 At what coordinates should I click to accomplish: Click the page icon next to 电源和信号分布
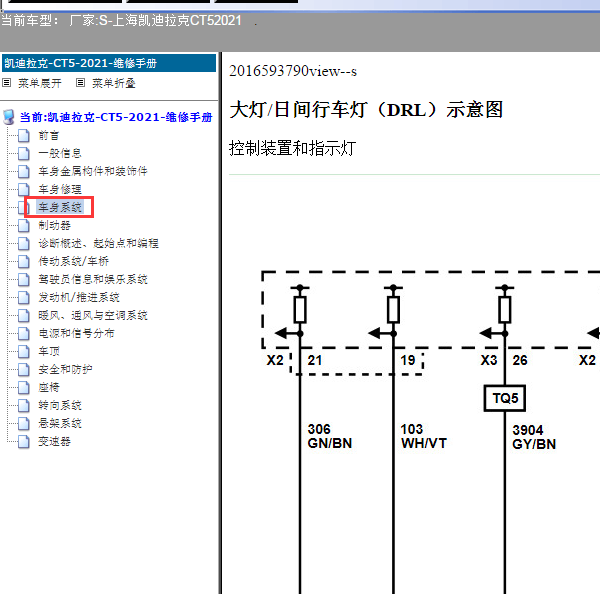24,333
